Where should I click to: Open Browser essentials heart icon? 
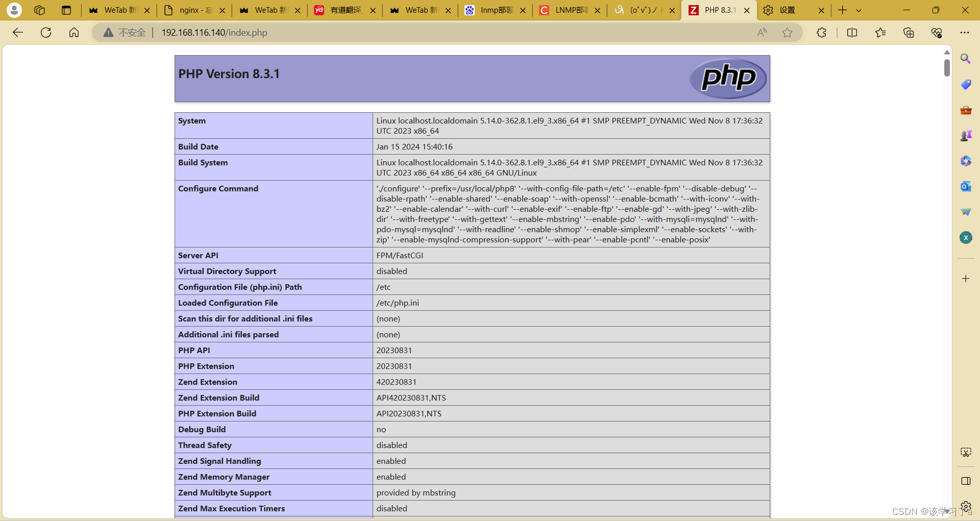[937, 32]
